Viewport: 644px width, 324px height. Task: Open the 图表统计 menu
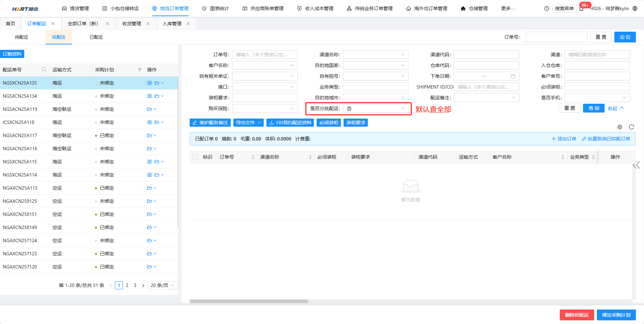pyautogui.click(x=216, y=8)
